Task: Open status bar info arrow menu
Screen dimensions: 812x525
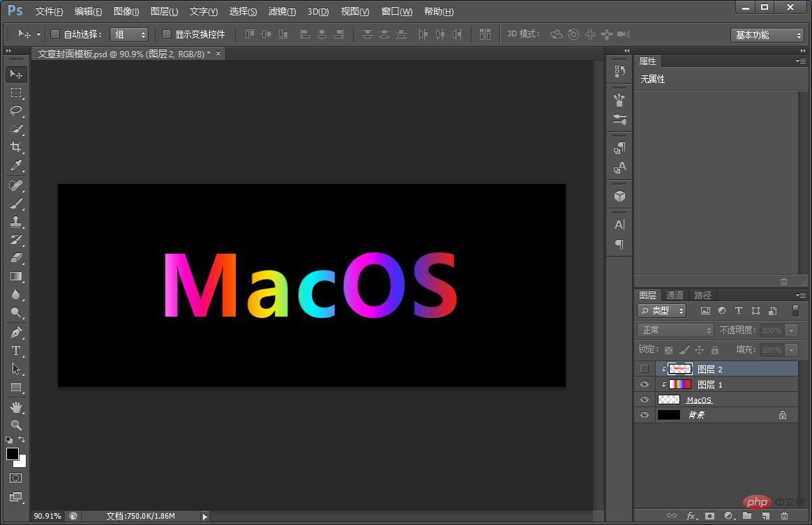Action: point(204,517)
